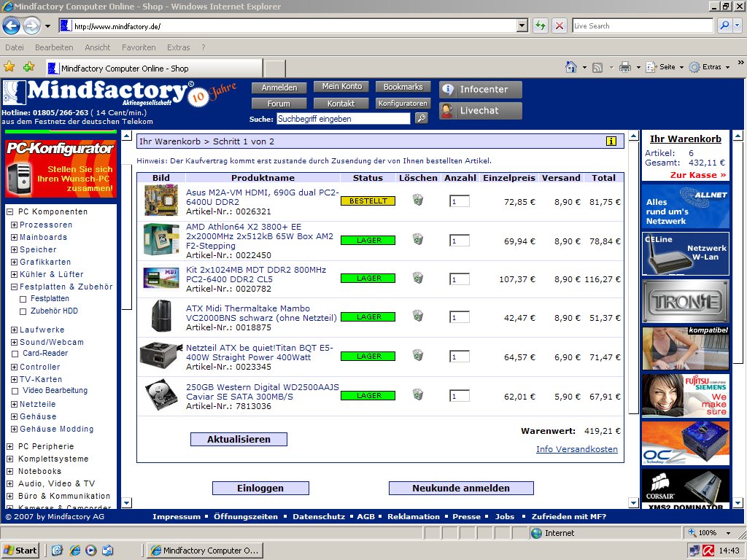
Task: Open the Ansicht menu
Action: pyautogui.click(x=97, y=47)
